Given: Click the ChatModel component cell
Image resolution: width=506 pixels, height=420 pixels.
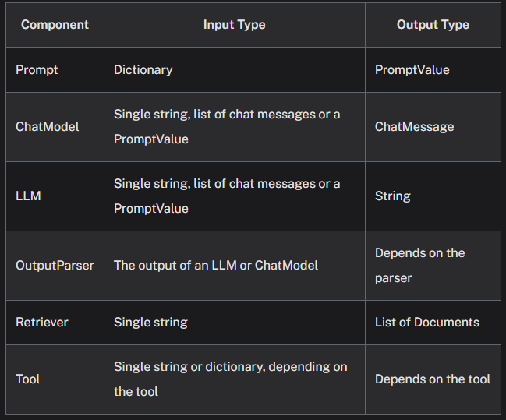Looking at the screenshot, I should coord(47,126).
